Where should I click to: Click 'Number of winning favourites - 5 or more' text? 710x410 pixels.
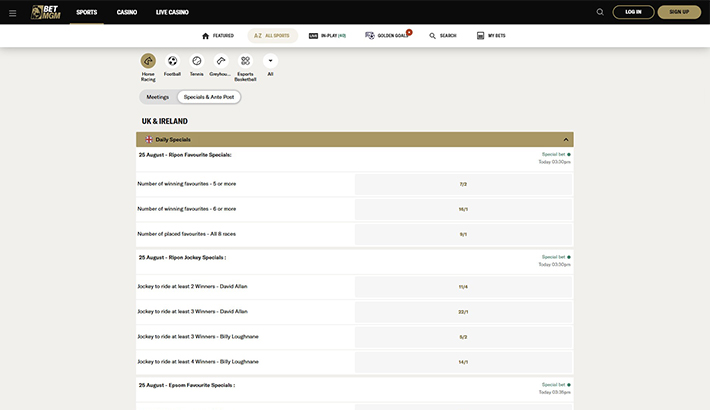click(187, 184)
